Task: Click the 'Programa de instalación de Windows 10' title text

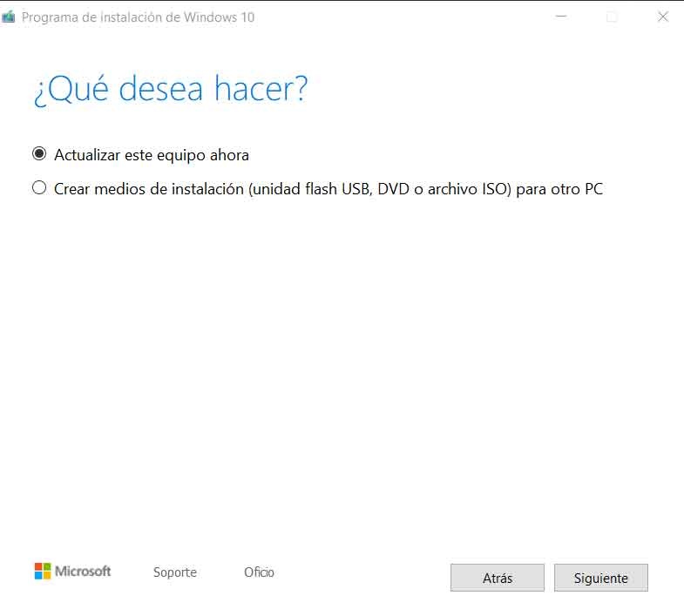Action: [138, 17]
